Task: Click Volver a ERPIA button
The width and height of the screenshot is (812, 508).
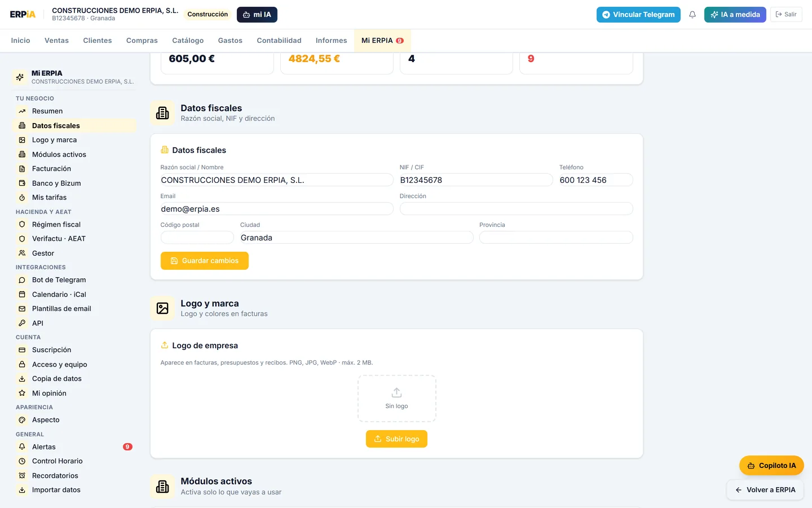Action: pyautogui.click(x=765, y=490)
